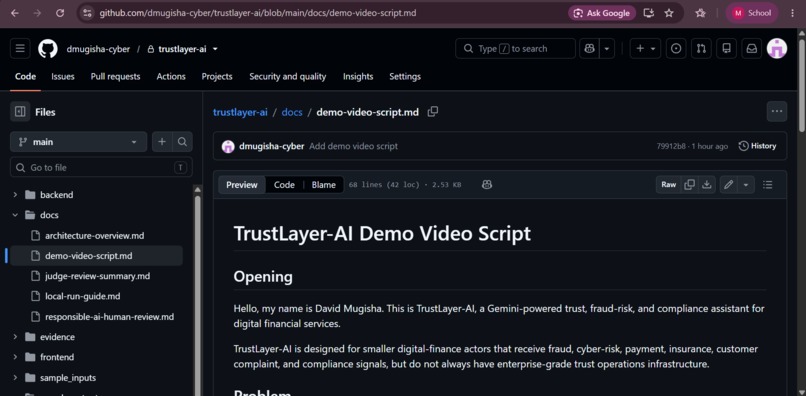Switch to Blame view
806x396 pixels.
tap(323, 185)
